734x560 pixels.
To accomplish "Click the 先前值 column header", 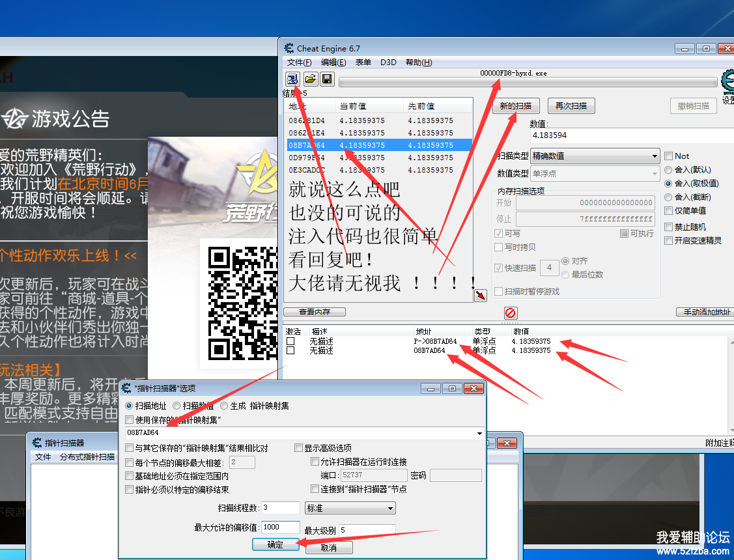I will [x=438, y=106].
